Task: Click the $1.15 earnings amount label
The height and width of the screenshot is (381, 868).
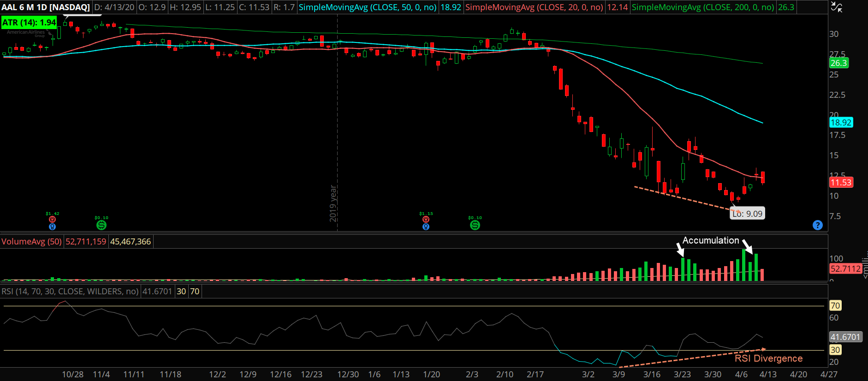Action: pos(426,214)
